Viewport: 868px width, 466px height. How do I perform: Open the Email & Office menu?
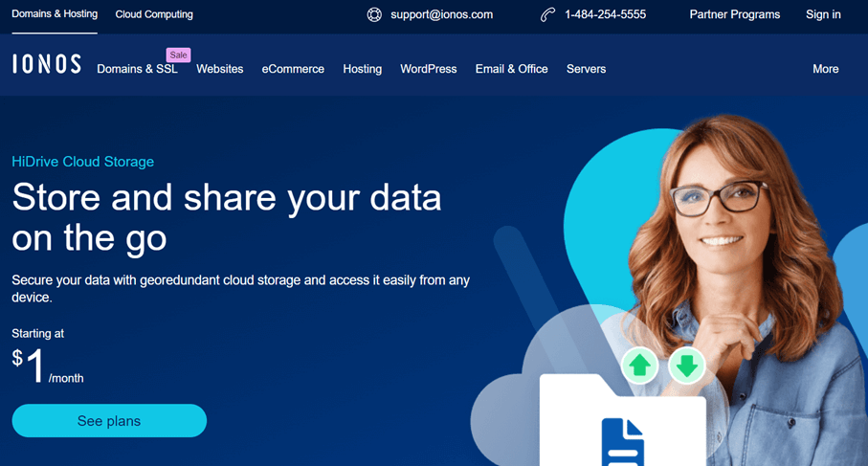511,69
